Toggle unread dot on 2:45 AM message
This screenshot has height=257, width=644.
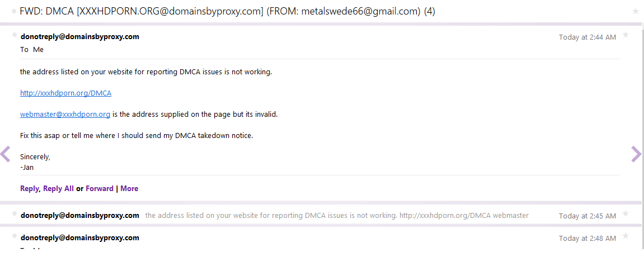[15, 213]
